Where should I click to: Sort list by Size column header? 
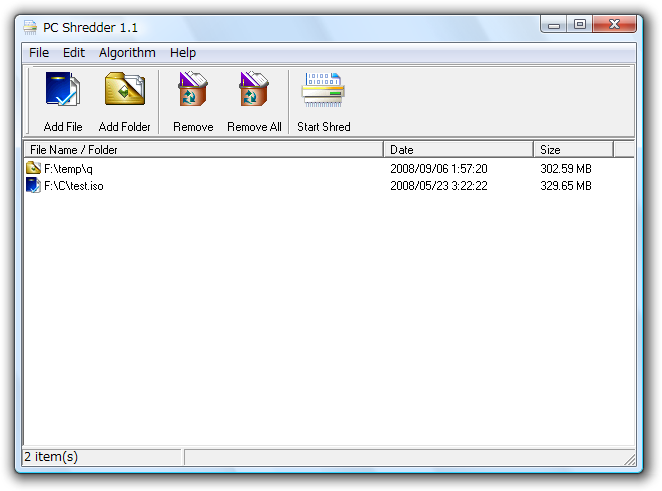pos(573,149)
